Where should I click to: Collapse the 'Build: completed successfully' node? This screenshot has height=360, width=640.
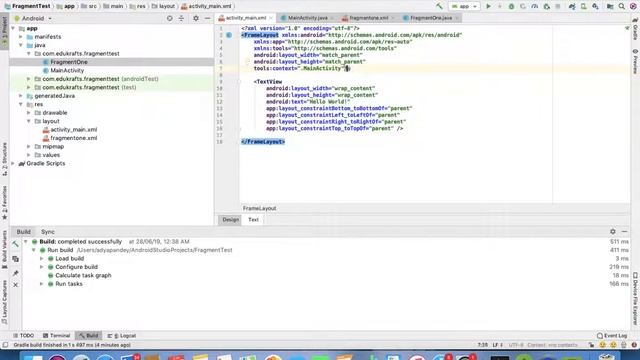pos(26,242)
